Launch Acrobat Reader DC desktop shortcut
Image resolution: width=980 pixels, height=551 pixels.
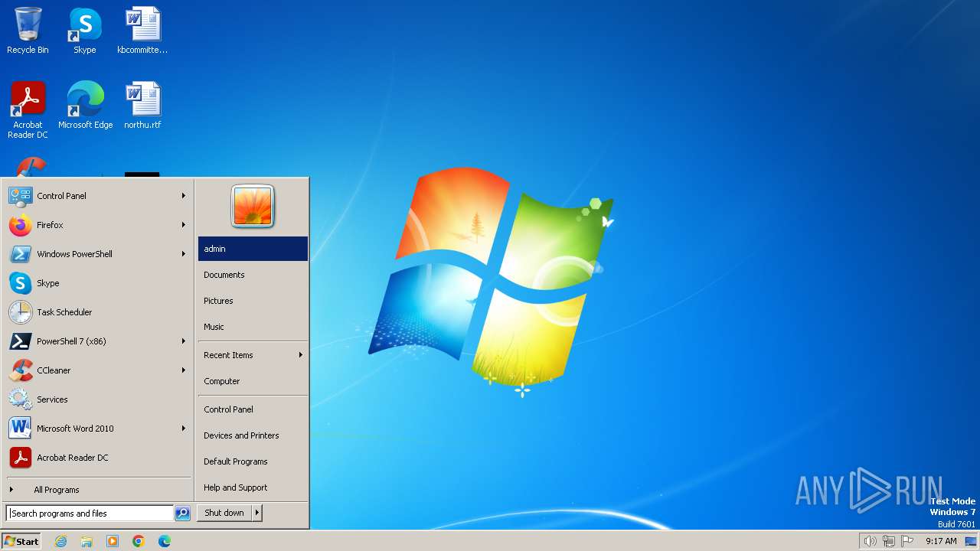[28, 109]
